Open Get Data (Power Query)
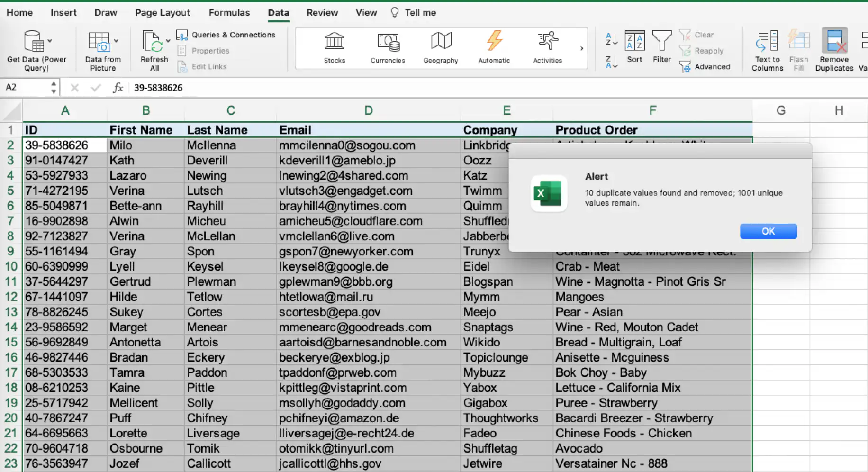 click(36, 51)
